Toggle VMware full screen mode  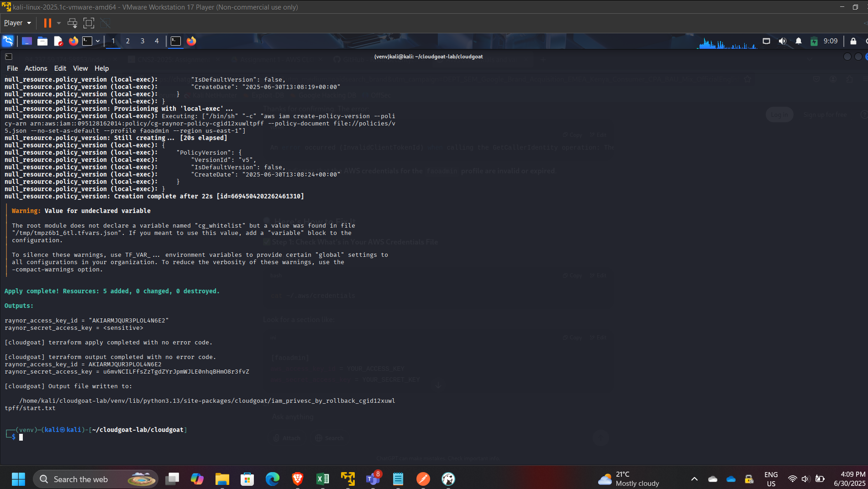coord(89,23)
